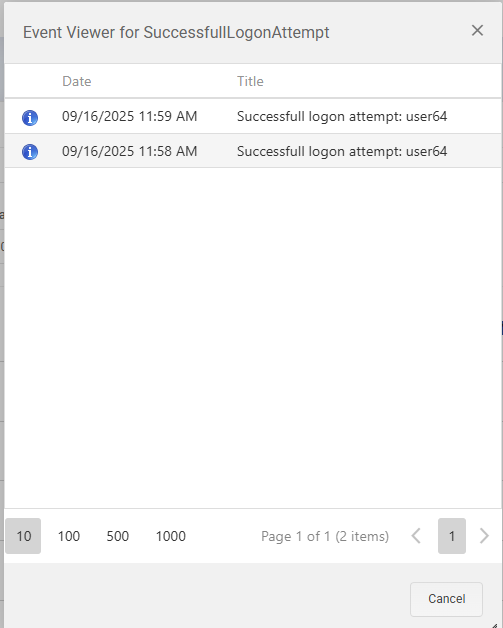Click the 09/16/2025 11:59 AM date cell
This screenshot has width=503, height=628.
pos(129,117)
